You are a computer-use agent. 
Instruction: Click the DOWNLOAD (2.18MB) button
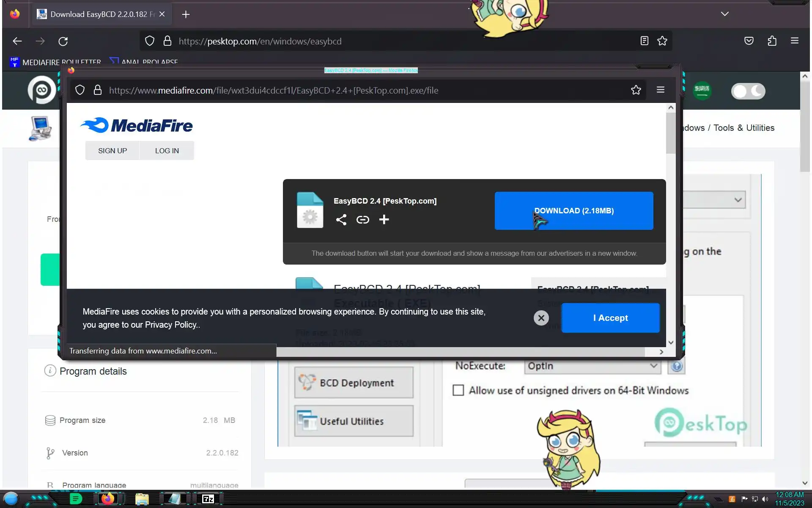(x=573, y=211)
